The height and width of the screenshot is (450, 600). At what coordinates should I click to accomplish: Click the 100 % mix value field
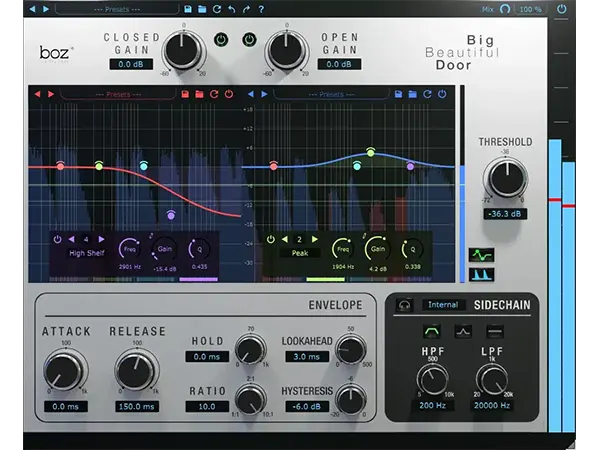point(530,9)
